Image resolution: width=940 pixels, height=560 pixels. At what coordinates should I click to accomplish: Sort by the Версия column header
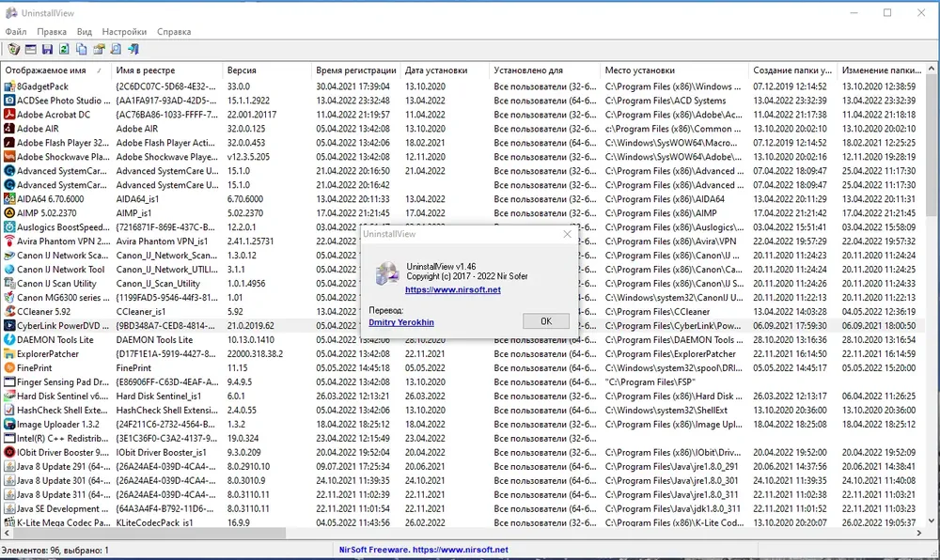(x=267, y=70)
